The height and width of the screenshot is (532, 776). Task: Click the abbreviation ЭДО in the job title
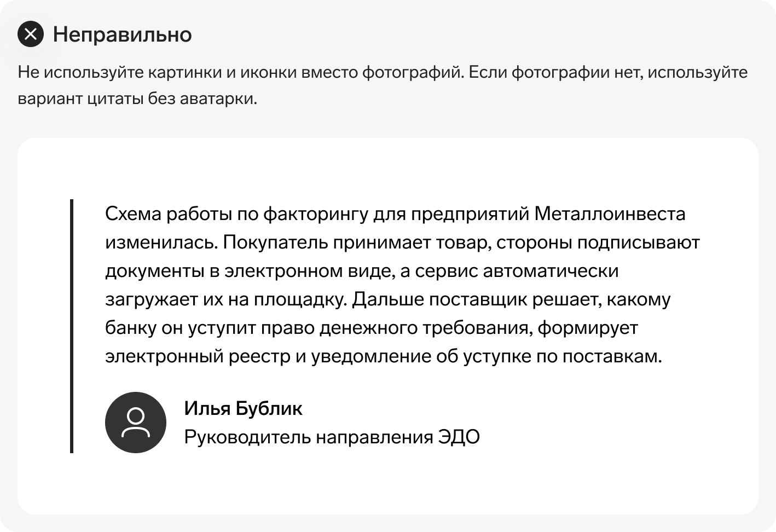pos(459,437)
